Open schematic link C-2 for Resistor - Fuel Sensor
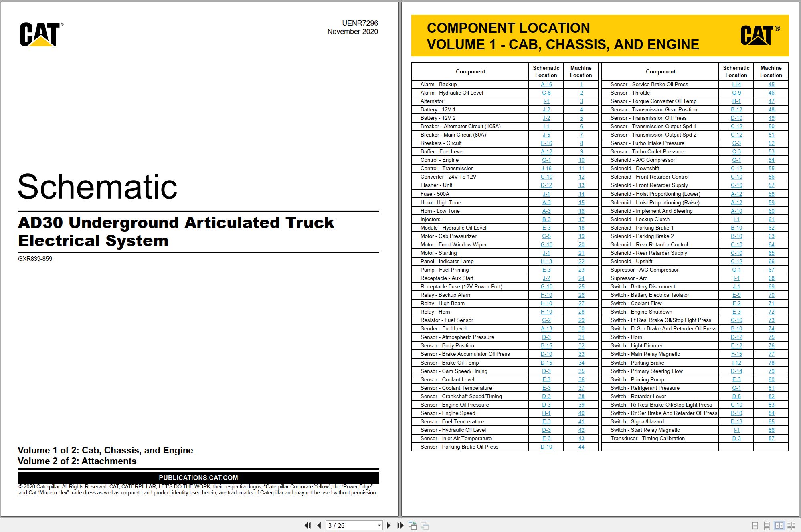Image resolution: width=801 pixels, height=532 pixels. coord(546,320)
